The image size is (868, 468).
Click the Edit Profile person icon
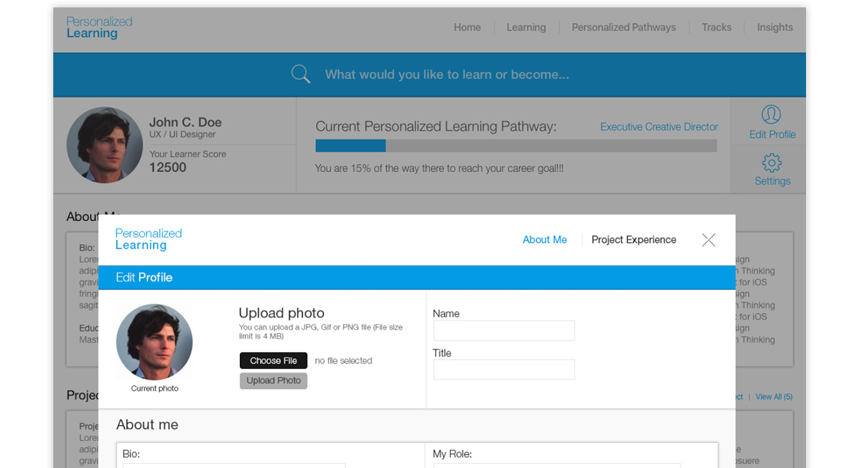(771, 115)
